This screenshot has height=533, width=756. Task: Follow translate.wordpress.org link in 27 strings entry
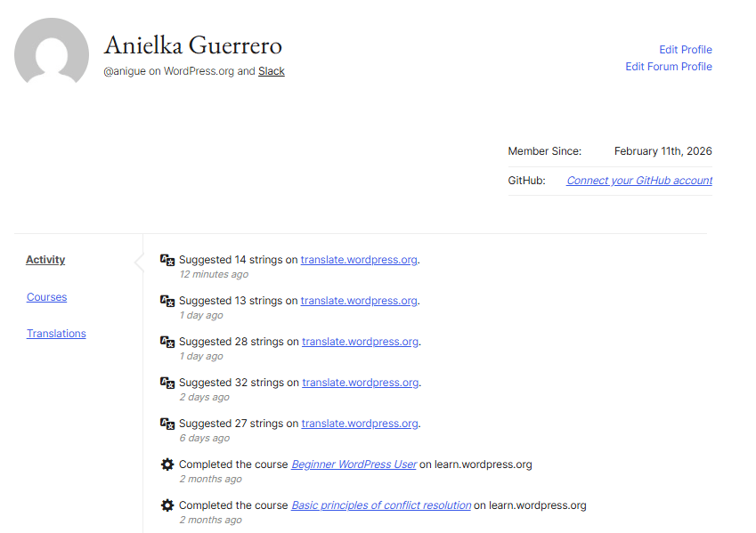click(360, 424)
